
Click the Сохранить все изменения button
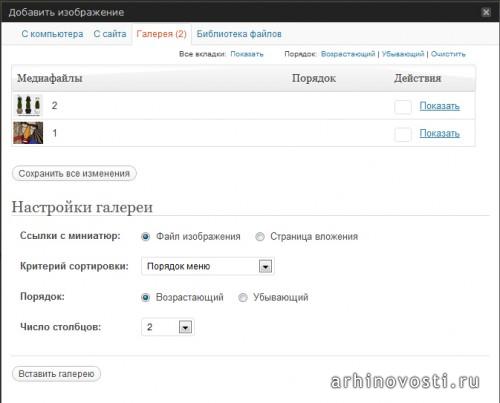(74, 174)
